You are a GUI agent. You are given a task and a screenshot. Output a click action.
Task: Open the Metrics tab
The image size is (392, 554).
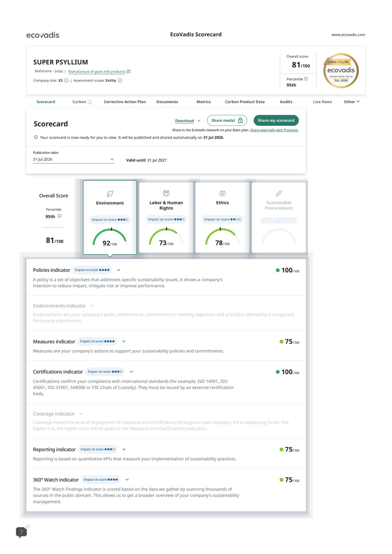coord(203,102)
